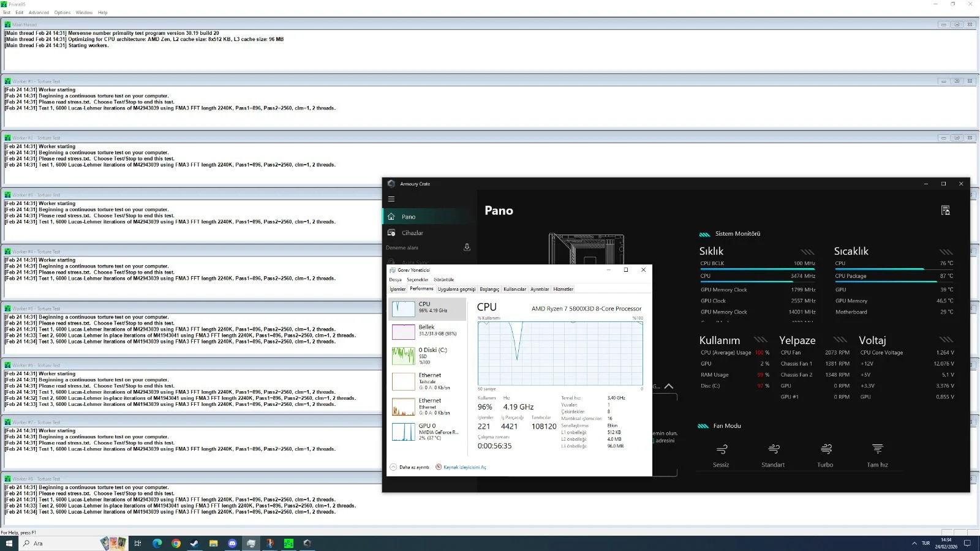Open Görüntüle menu in Task Manager
Image resolution: width=980 pixels, height=551 pixels.
coord(444,280)
